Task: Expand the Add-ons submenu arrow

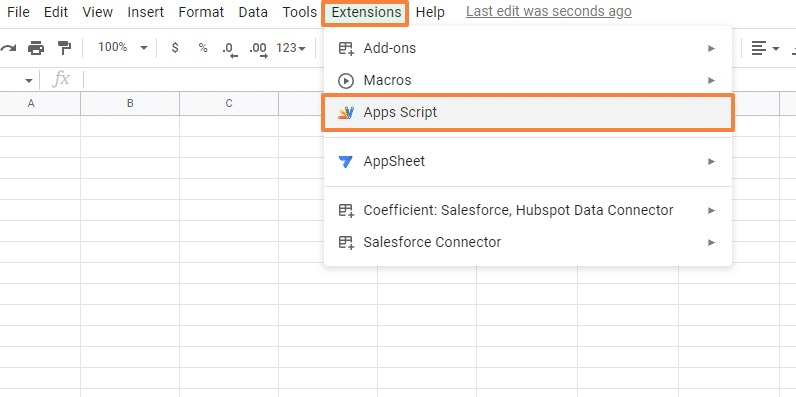Action: click(x=711, y=48)
